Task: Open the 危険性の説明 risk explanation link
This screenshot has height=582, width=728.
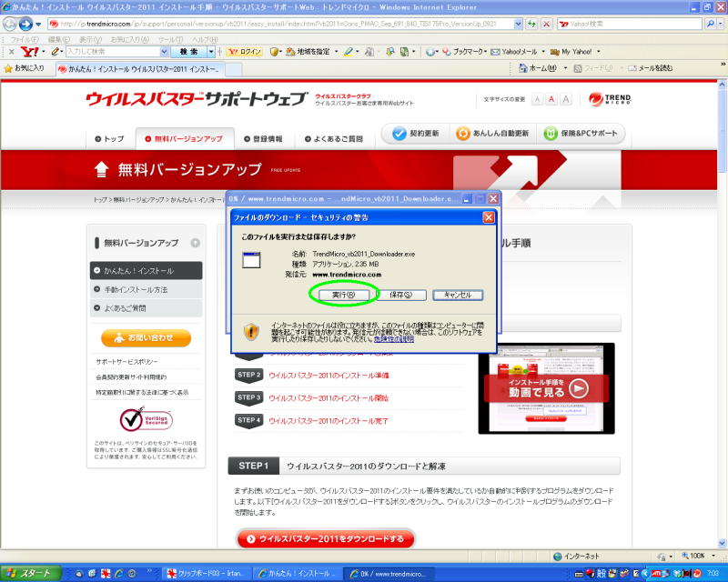Action: coord(394,339)
